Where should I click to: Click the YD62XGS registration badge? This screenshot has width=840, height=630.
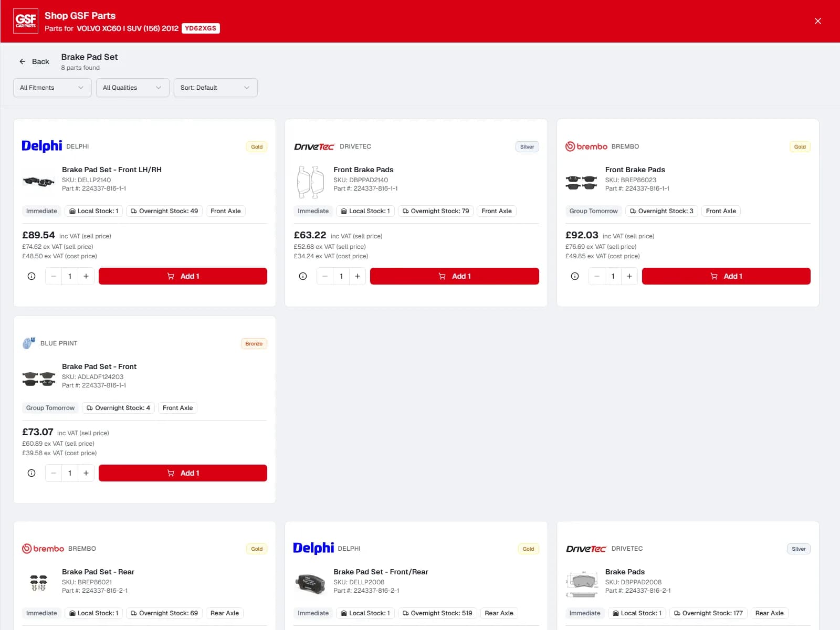201,28
